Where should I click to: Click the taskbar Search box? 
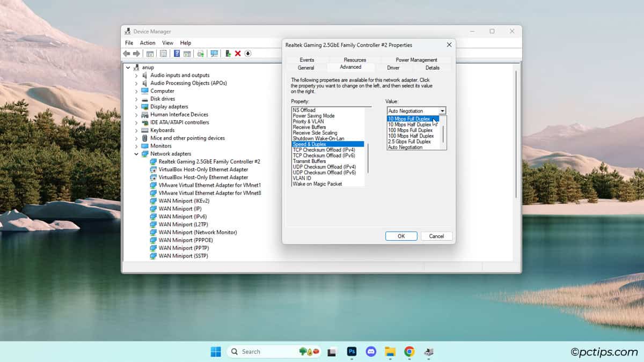[274, 352]
